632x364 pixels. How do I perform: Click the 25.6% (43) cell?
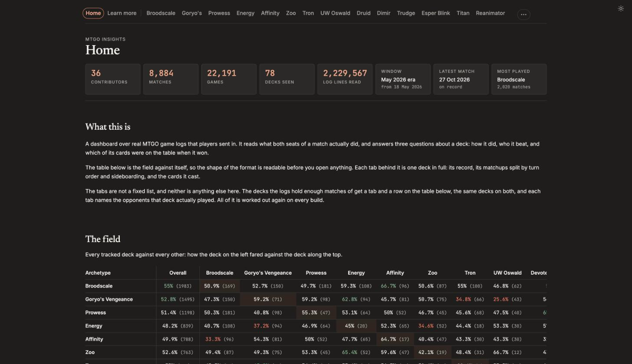point(507,299)
